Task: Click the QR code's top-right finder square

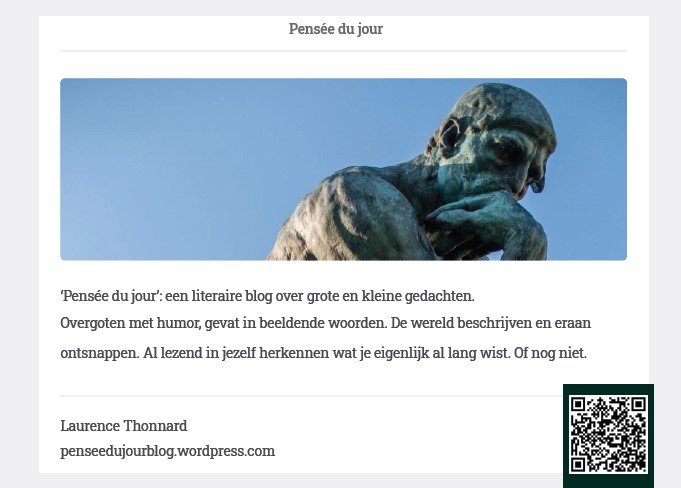Action: click(638, 404)
